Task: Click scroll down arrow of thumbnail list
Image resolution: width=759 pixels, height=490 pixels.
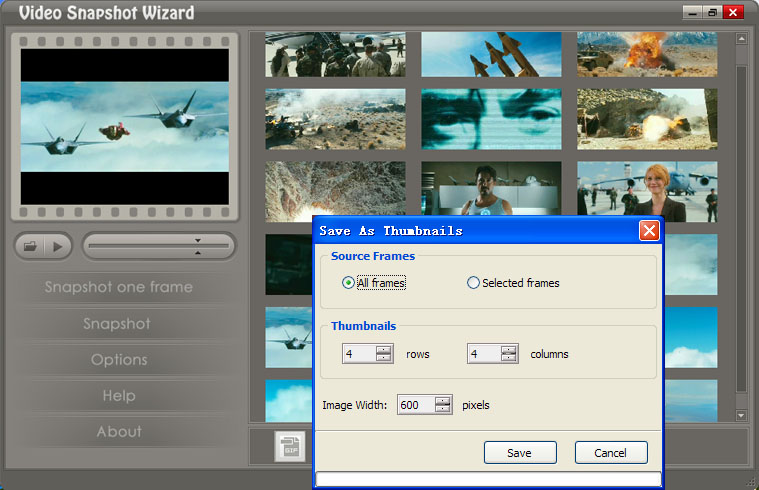Action: pos(741,415)
